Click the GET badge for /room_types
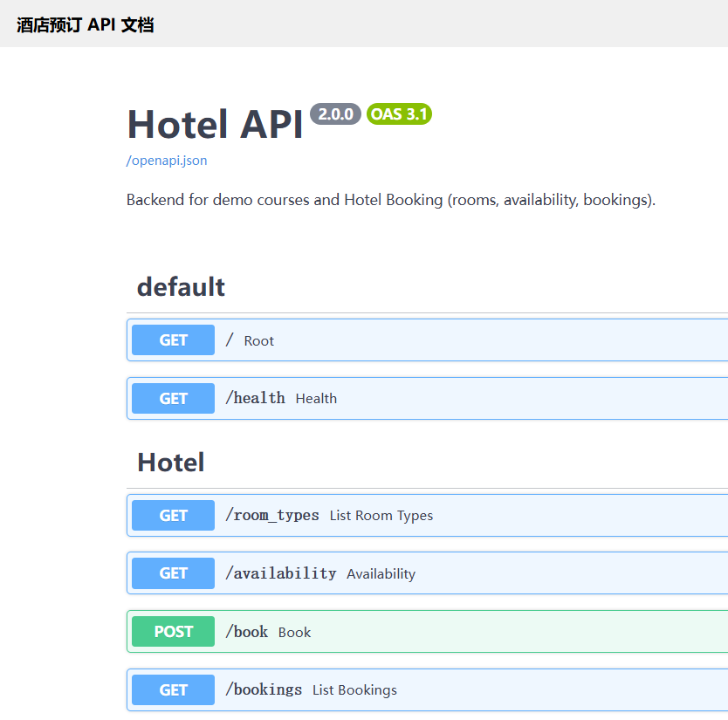Viewport: 728px width, 720px height. pyautogui.click(x=173, y=516)
